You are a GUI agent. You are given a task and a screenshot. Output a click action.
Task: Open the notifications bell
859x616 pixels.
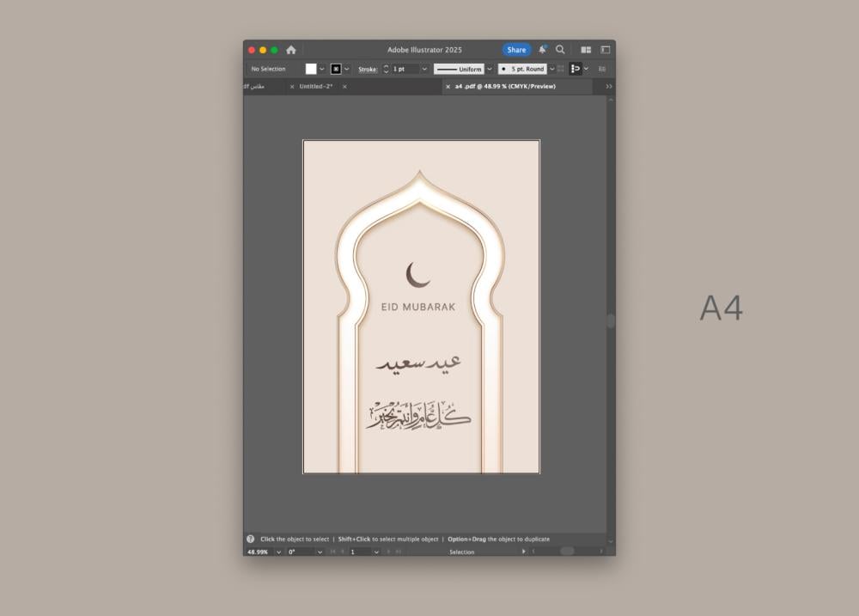coord(542,49)
